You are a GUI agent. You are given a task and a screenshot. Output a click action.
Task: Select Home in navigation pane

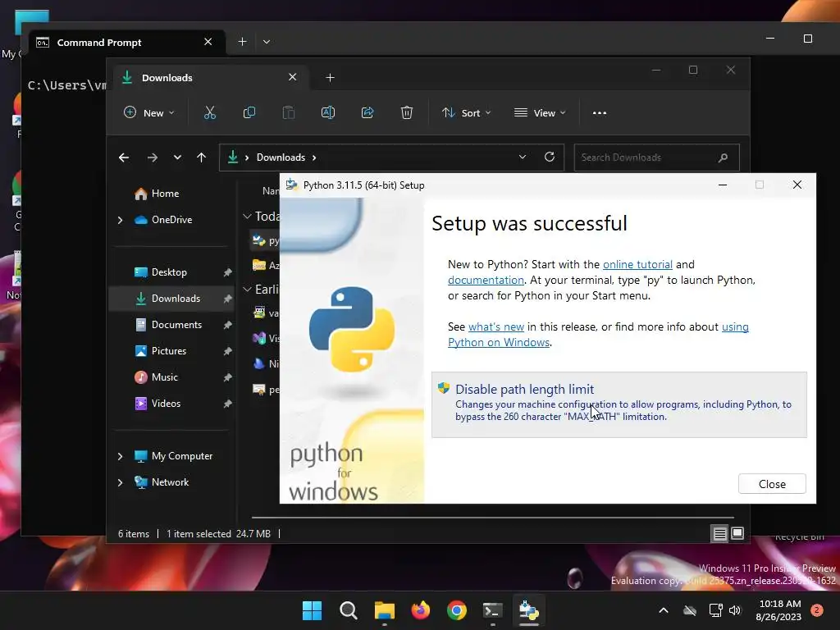click(165, 194)
